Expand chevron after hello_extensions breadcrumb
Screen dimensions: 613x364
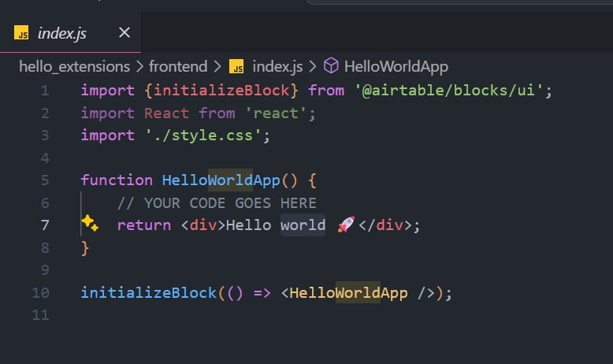coord(139,67)
